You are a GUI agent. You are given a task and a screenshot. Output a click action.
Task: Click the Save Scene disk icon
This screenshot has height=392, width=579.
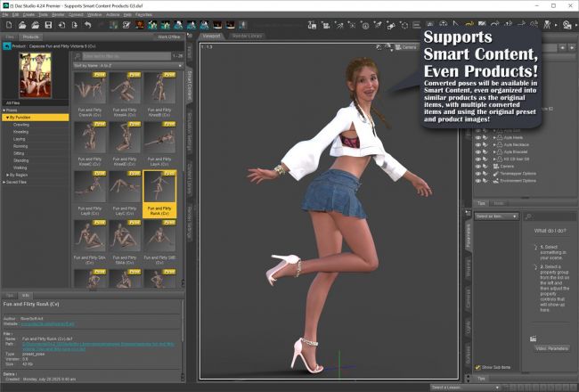(47, 25)
